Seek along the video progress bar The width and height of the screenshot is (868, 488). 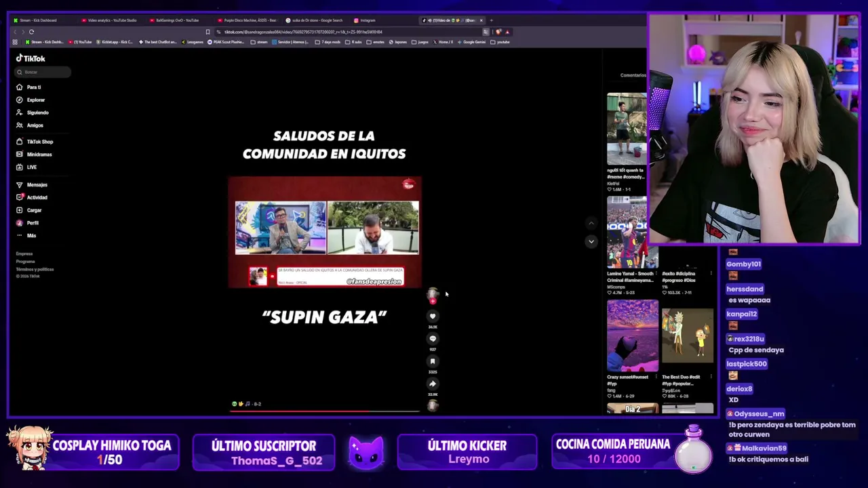coord(324,411)
